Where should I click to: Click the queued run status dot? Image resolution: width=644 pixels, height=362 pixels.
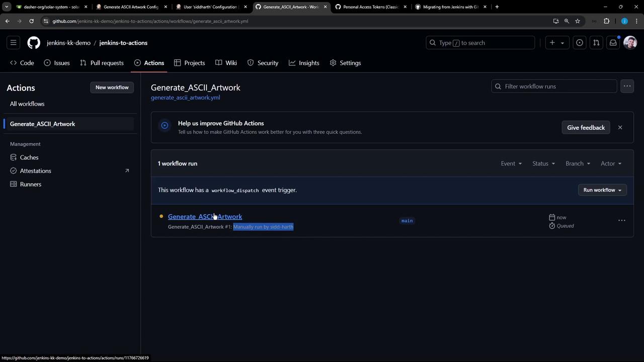pos(161,217)
